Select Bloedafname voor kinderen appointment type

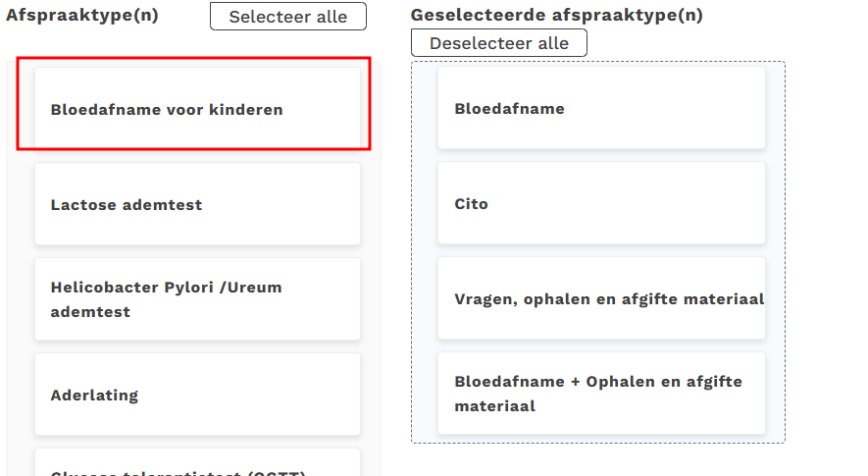pyautogui.click(x=197, y=109)
